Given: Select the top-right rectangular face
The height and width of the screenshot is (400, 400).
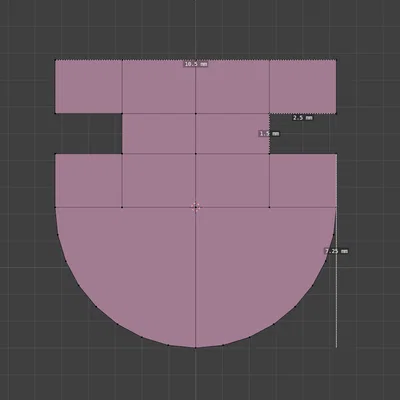Looking at the screenshot, I should click(x=303, y=87).
